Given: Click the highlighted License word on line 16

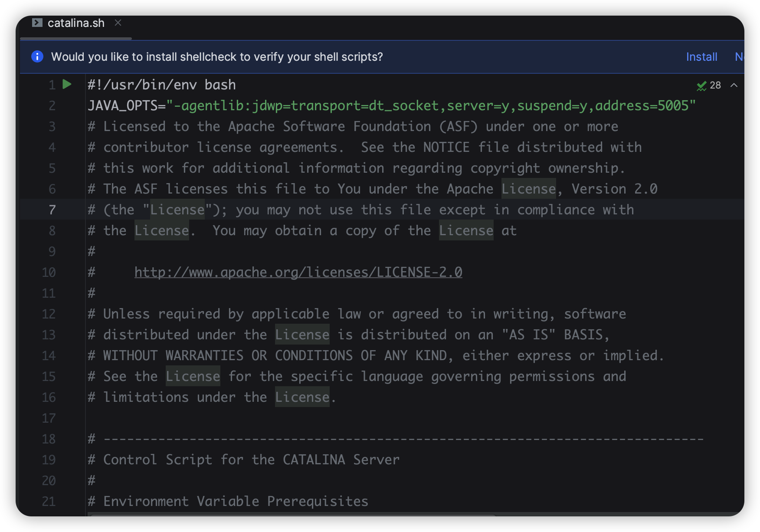Looking at the screenshot, I should [x=302, y=397].
